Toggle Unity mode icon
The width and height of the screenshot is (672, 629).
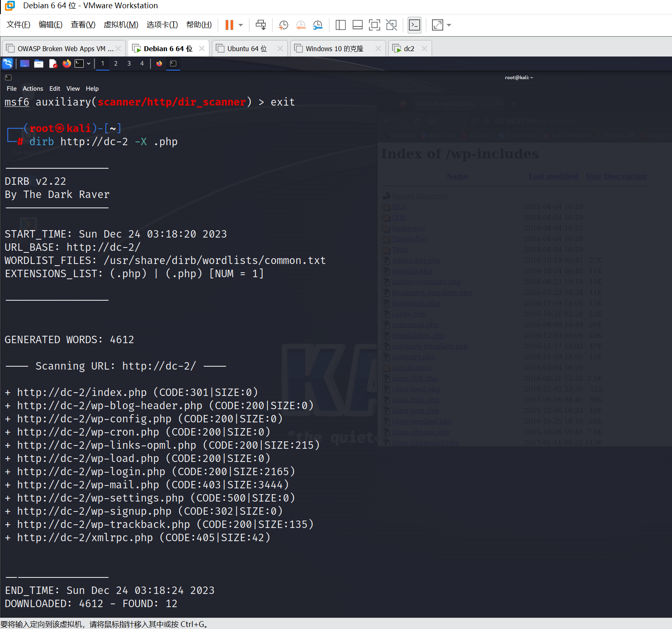point(391,25)
